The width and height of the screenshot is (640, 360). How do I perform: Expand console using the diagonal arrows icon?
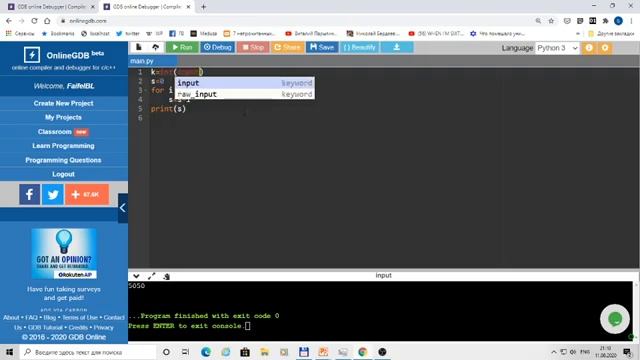coord(151,276)
